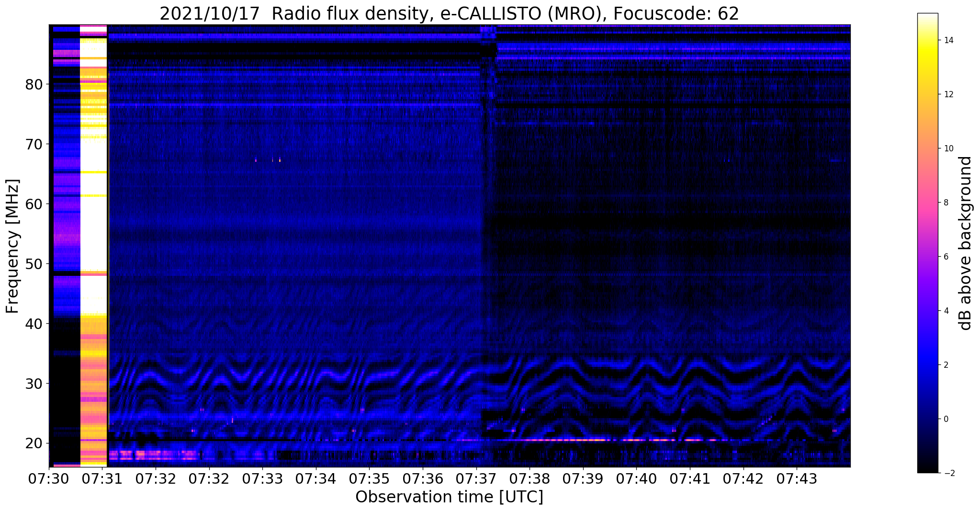The width and height of the screenshot is (980, 511).
Task: Click the 07:30 time tick label
Action: click(49, 478)
